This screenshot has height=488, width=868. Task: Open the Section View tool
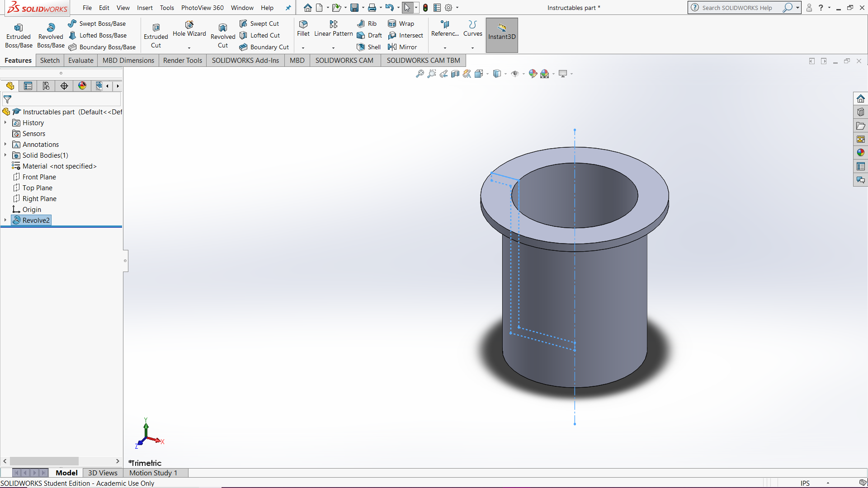point(455,74)
